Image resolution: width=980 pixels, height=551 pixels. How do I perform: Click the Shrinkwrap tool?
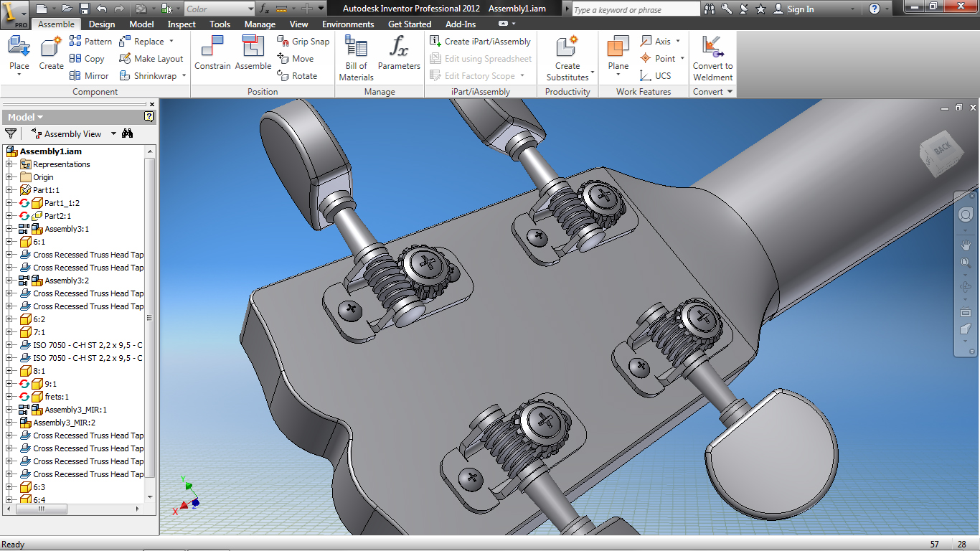click(152, 76)
